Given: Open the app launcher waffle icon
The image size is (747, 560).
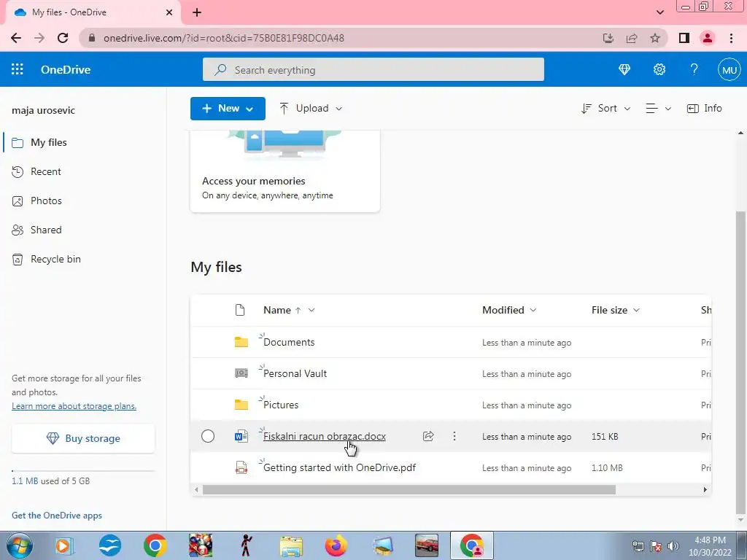Looking at the screenshot, I should pyautogui.click(x=18, y=69).
